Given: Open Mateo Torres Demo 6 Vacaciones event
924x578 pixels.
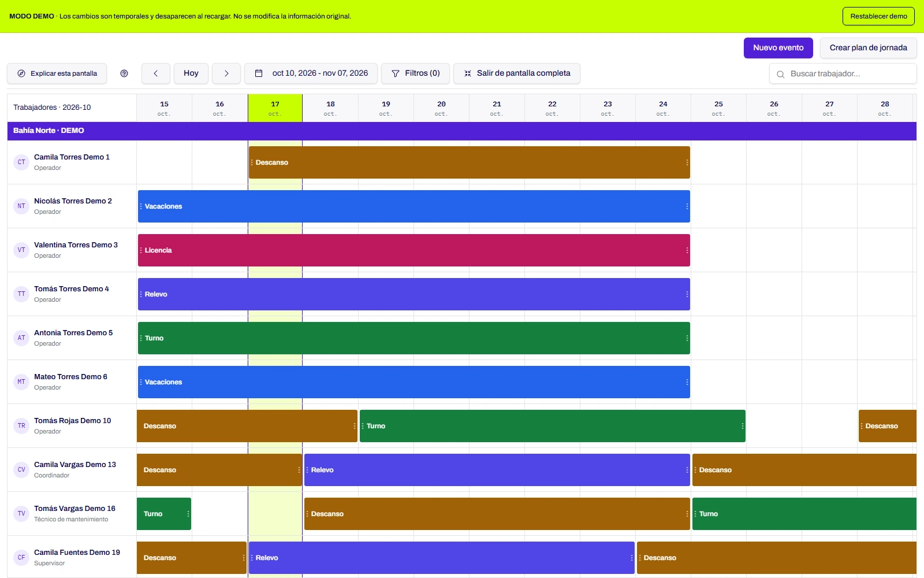Looking at the screenshot, I should pyautogui.click(x=414, y=382).
